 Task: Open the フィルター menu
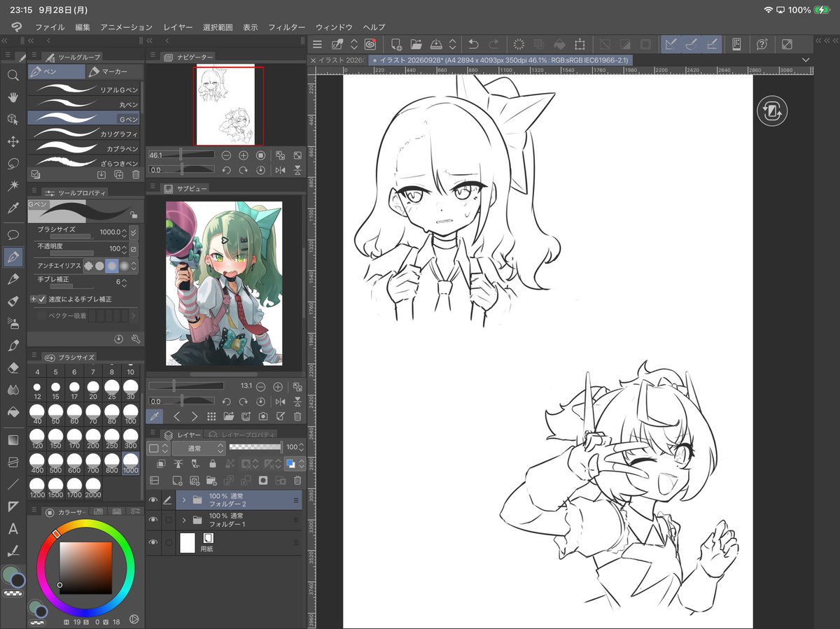click(287, 27)
